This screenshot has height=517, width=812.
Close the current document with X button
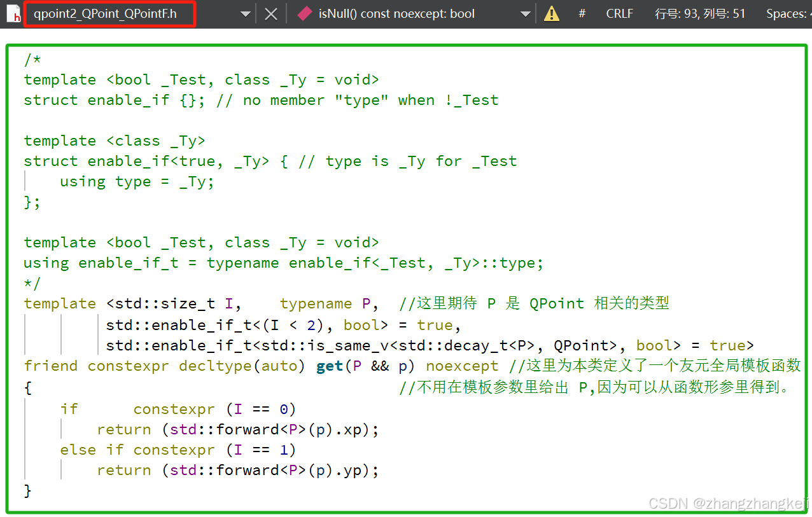click(271, 14)
